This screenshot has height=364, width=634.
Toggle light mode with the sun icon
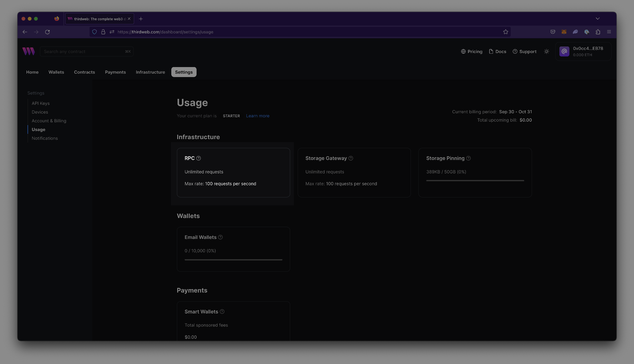coord(546,51)
